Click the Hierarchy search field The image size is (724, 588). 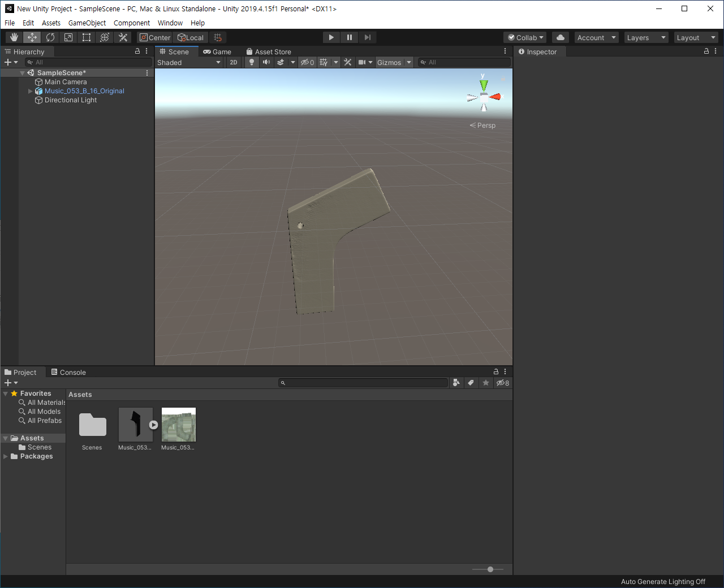click(88, 62)
